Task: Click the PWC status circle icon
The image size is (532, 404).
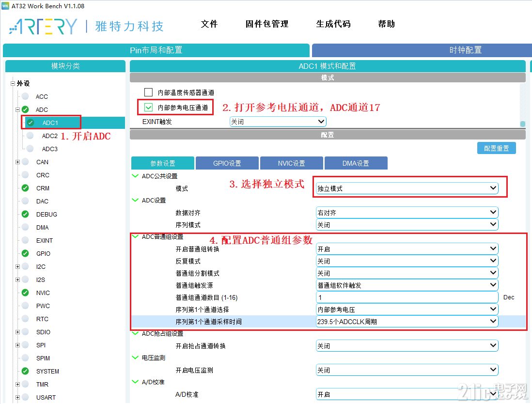Action: 25,306
